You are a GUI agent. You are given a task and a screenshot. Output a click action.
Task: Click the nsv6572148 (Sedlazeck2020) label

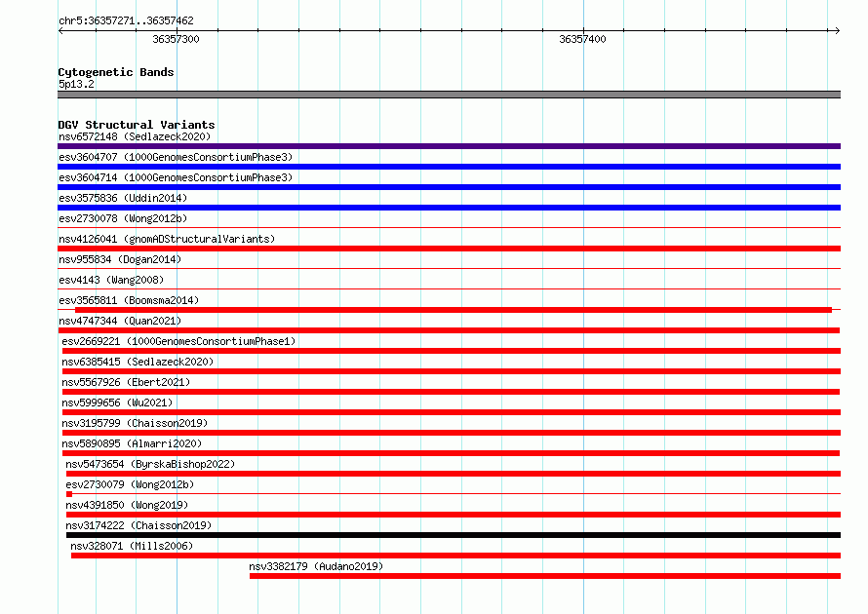(x=135, y=136)
